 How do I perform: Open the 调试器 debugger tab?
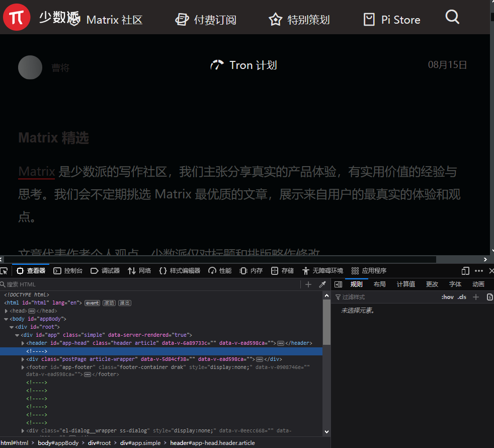point(105,271)
